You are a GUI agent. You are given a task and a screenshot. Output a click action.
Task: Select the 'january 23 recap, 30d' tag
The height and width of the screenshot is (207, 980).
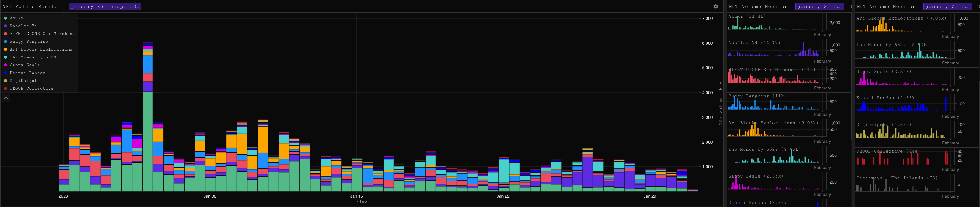tap(105, 6)
